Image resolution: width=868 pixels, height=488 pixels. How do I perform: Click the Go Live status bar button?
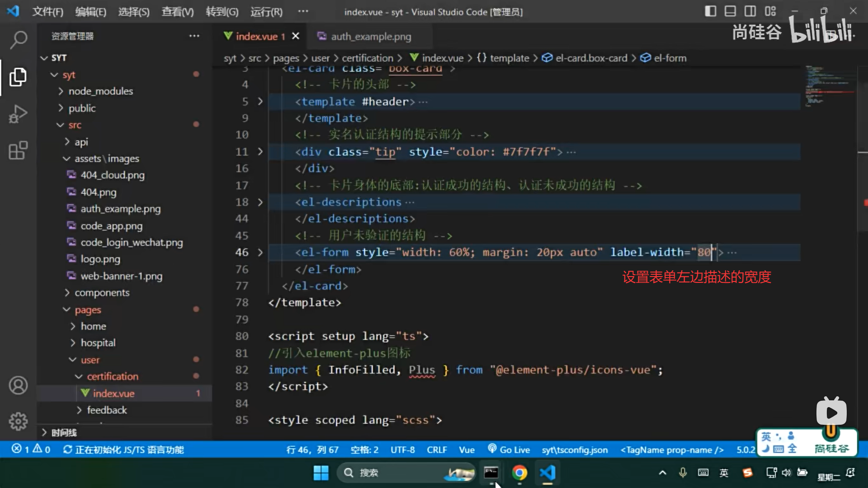[509, 450]
